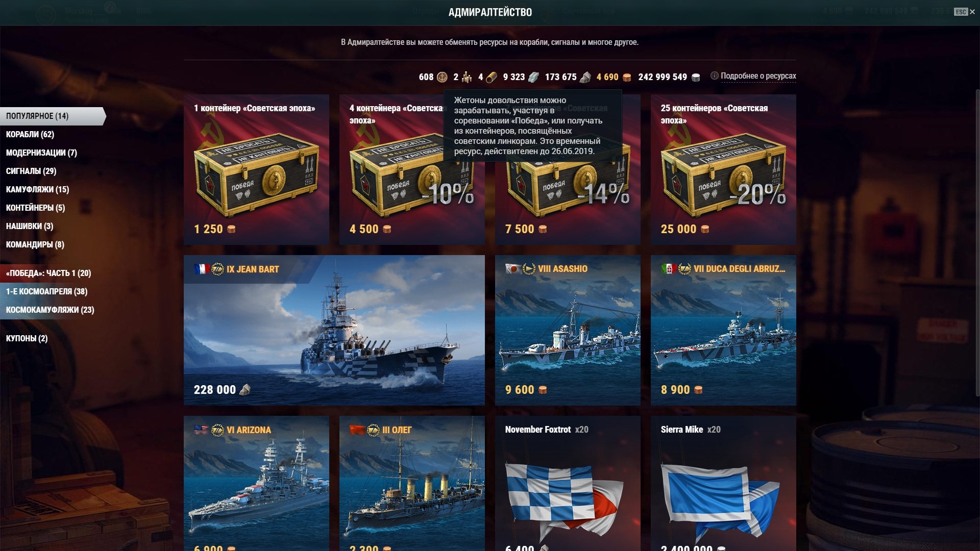Screen dimensions: 980x551
Task: Select the Сигналы (29) category
Action: click(x=31, y=171)
